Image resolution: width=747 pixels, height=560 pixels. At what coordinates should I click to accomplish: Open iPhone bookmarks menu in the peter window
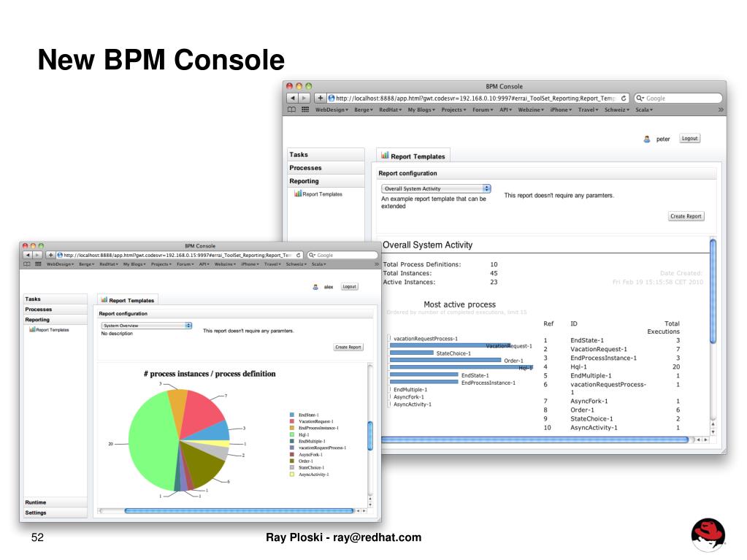coord(561,110)
